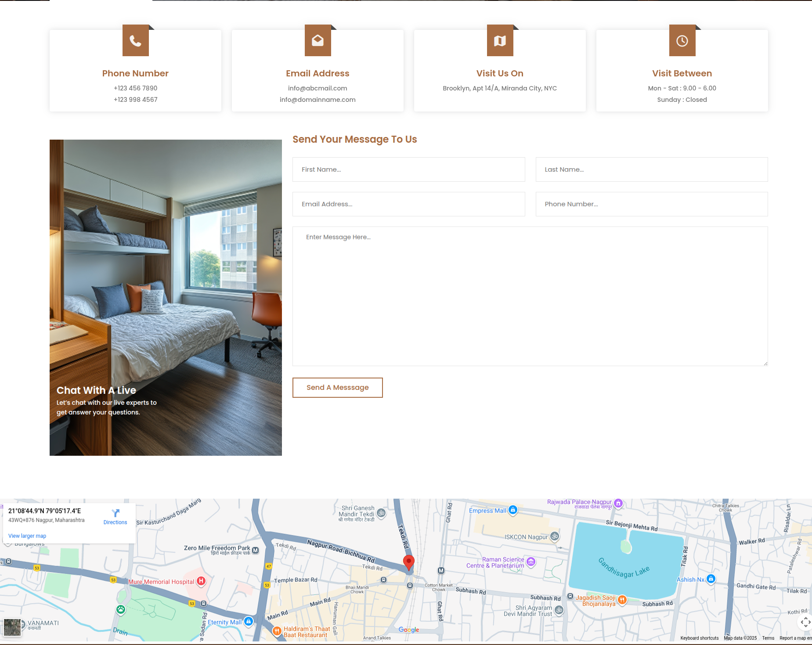Focus the Last Name input field

[x=651, y=169]
